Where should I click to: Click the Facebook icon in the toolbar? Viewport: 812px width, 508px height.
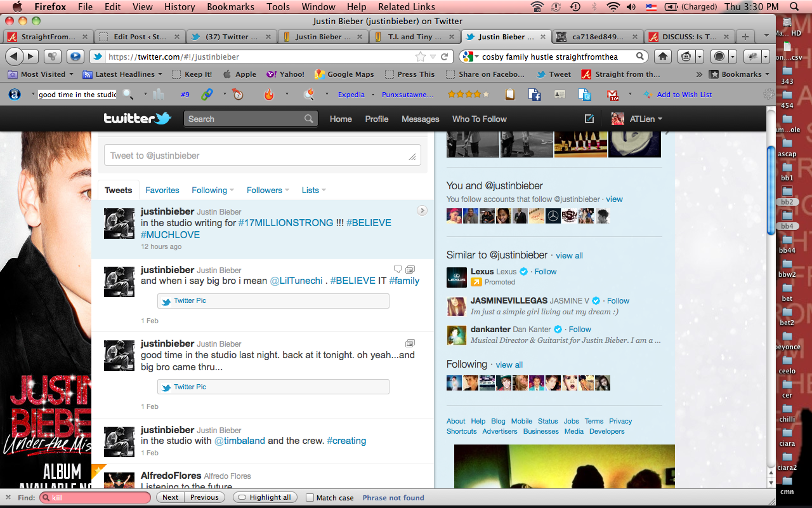tap(535, 95)
